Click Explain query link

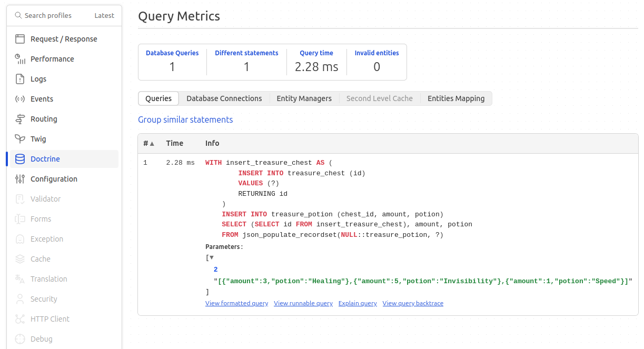click(x=358, y=303)
